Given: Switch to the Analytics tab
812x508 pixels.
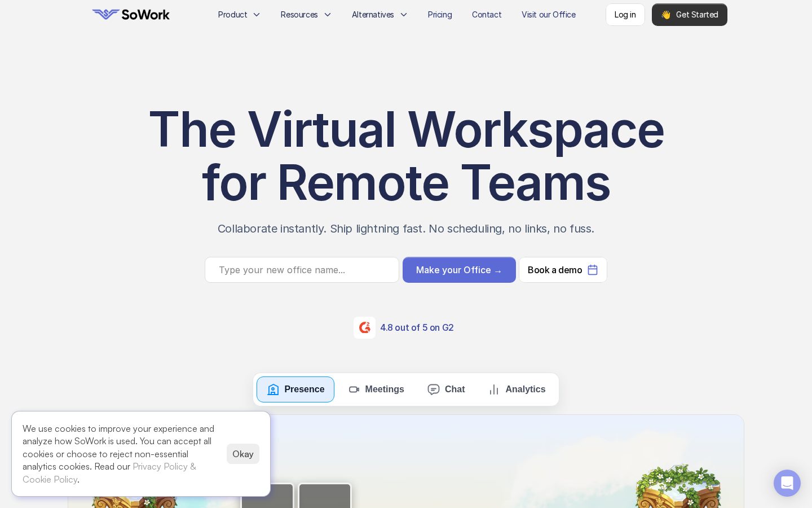Looking at the screenshot, I should coord(517,389).
